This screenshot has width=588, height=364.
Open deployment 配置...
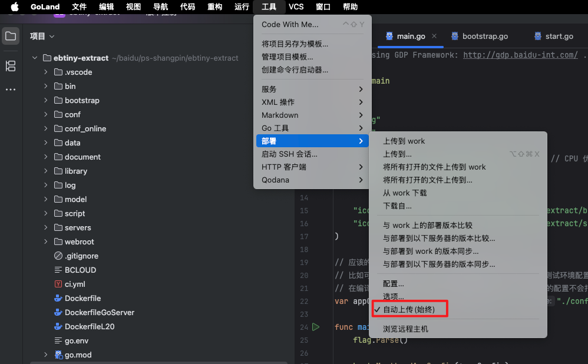458,284
